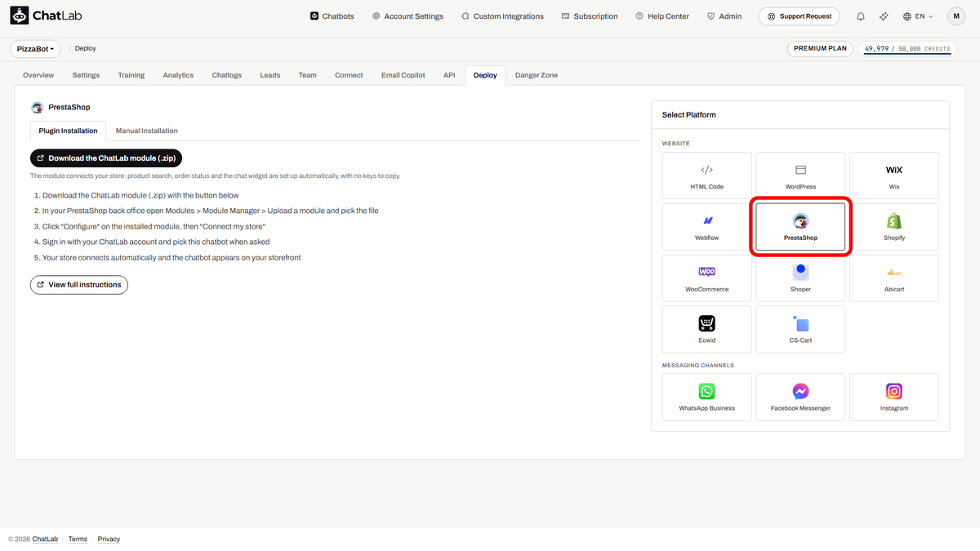Choose the Facebook Messenger channel
This screenshot has width=980, height=551.
tap(800, 397)
